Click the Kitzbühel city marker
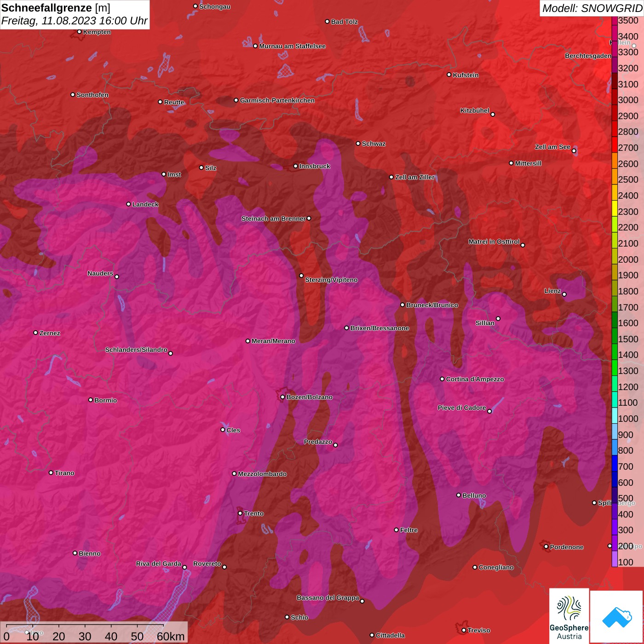The image size is (644, 644). (493, 114)
